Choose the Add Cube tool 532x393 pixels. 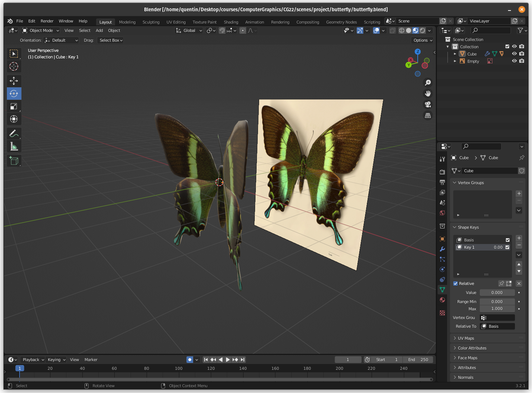[14, 161]
